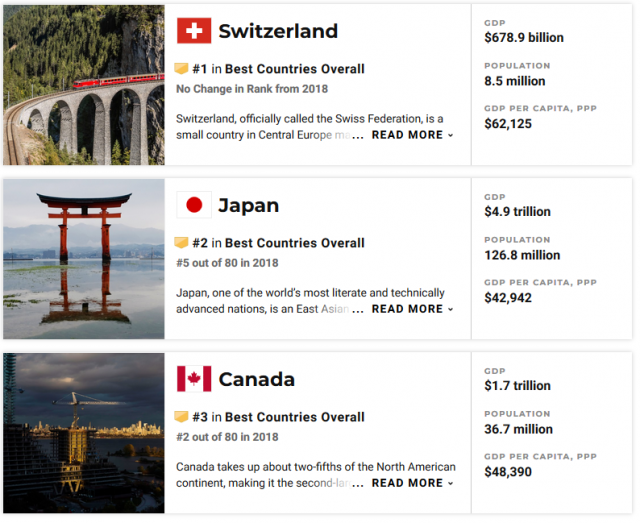Click the Swiss railway viaduct photo
Viewport: 640px width, 523px height.
pos(84,85)
